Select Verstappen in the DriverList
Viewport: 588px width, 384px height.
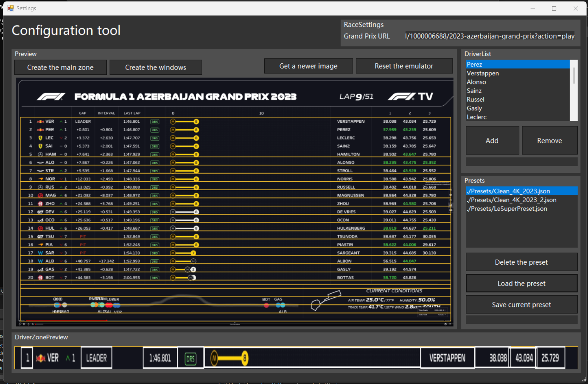pyautogui.click(x=518, y=73)
